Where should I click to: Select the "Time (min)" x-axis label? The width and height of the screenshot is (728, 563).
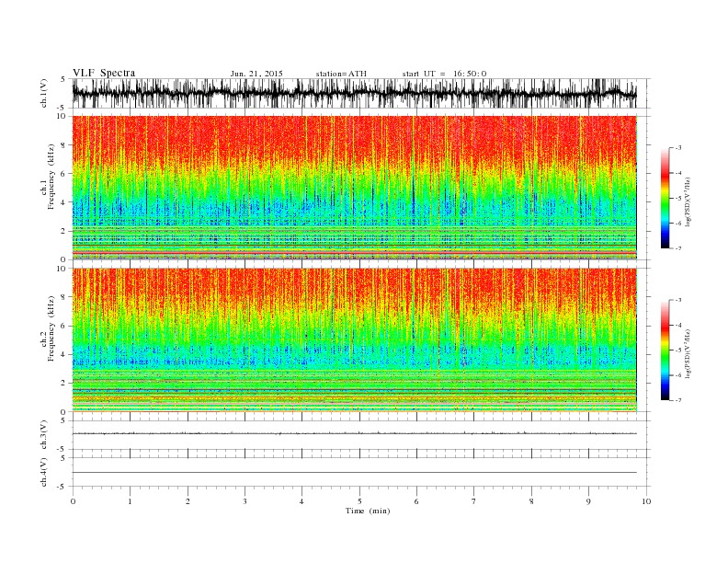click(368, 511)
